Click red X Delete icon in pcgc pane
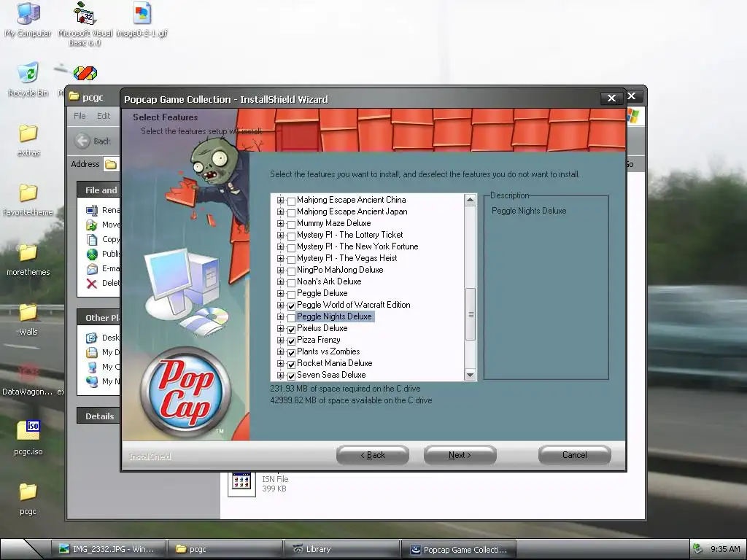The height and width of the screenshot is (560, 747). point(92,284)
